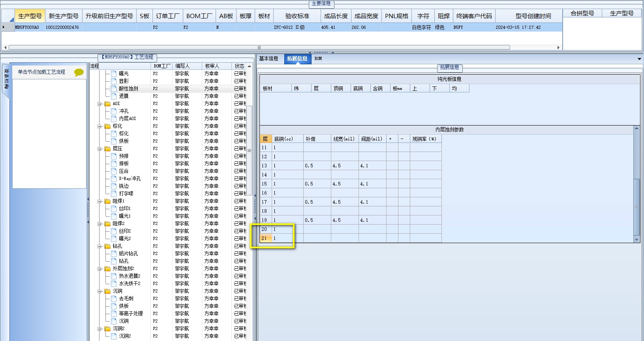Collapse the AOI tree node
Viewport: 644px width, 341px height.
100,104
